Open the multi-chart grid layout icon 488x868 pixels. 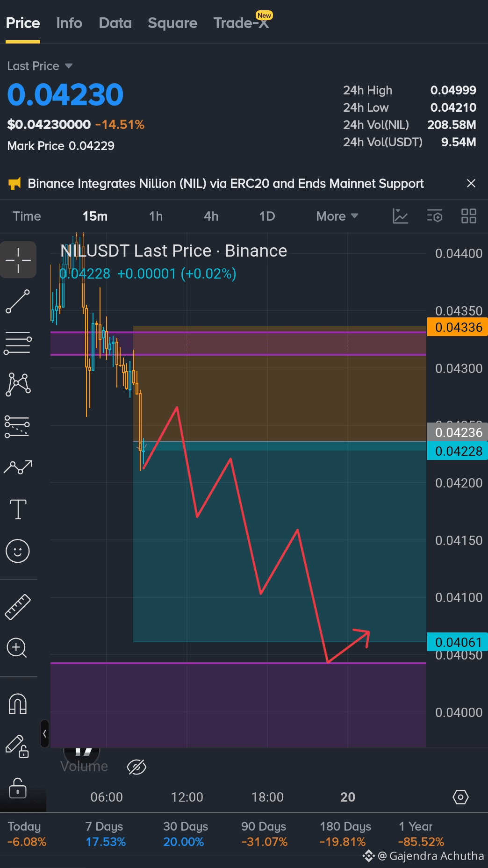click(x=469, y=216)
